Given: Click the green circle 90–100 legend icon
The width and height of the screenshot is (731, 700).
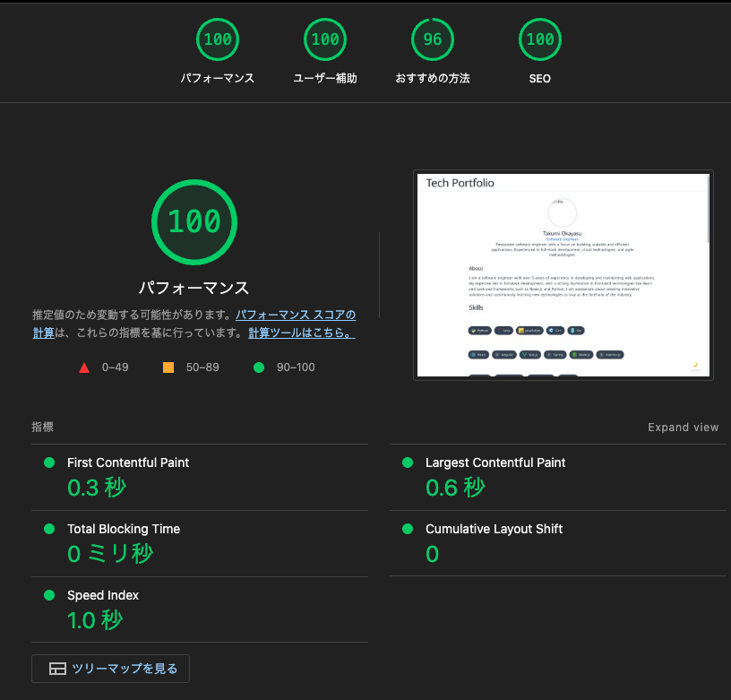Looking at the screenshot, I should [259, 367].
